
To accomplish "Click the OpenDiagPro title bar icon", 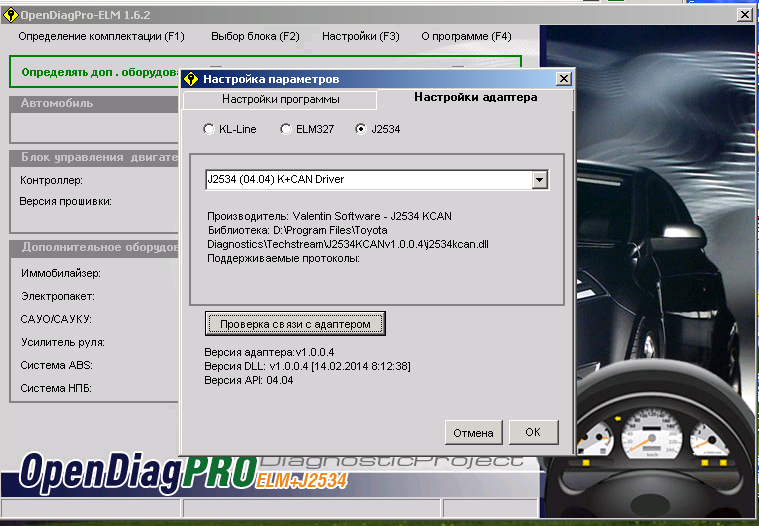I will 10,15.
